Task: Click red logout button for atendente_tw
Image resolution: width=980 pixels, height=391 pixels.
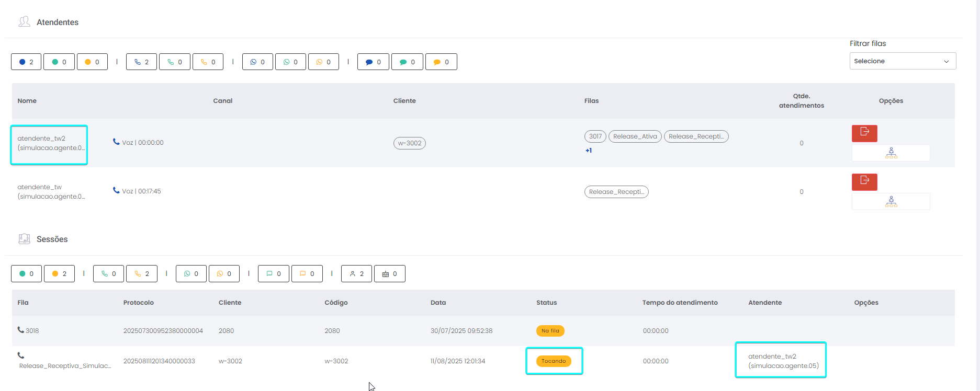Action: click(x=864, y=182)
